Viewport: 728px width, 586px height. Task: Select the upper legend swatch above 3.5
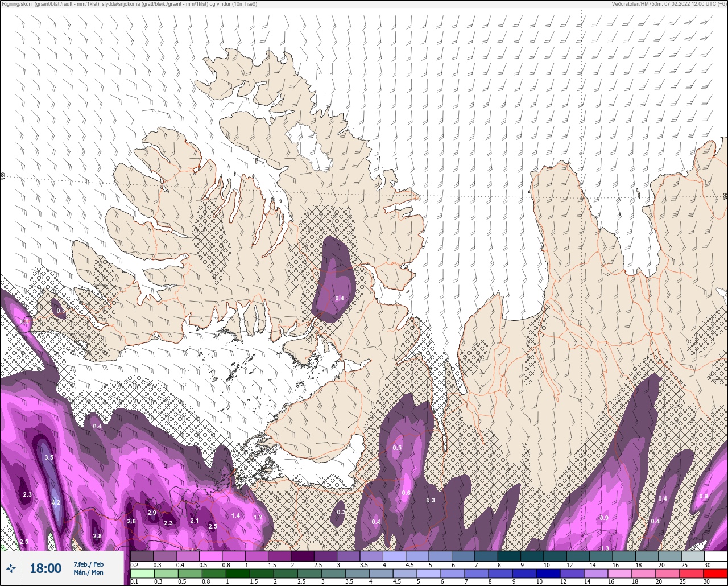[371, 556]
